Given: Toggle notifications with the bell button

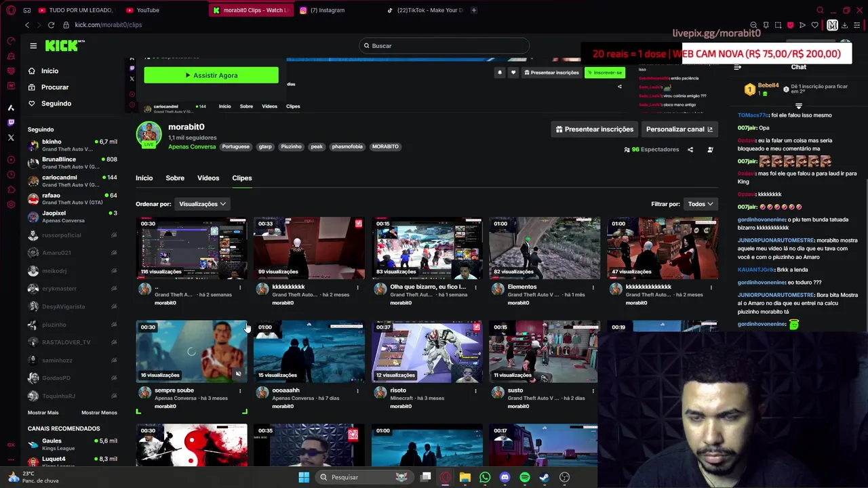Looking at the screenshot, I should (x=500, y=73).
